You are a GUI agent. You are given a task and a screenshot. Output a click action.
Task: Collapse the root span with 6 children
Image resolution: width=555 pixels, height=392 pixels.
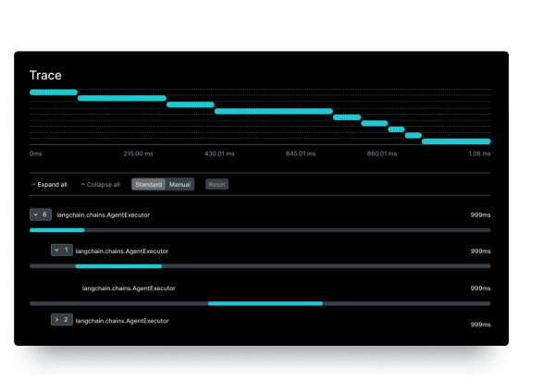pyautogui.click(x=41, y=214)
